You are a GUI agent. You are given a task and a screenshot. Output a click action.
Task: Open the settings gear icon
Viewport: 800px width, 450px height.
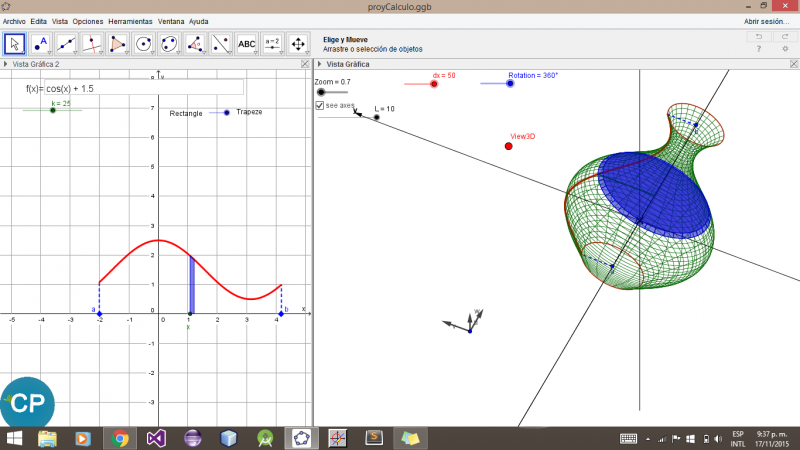pyautogui.click(x=785, y=49)
